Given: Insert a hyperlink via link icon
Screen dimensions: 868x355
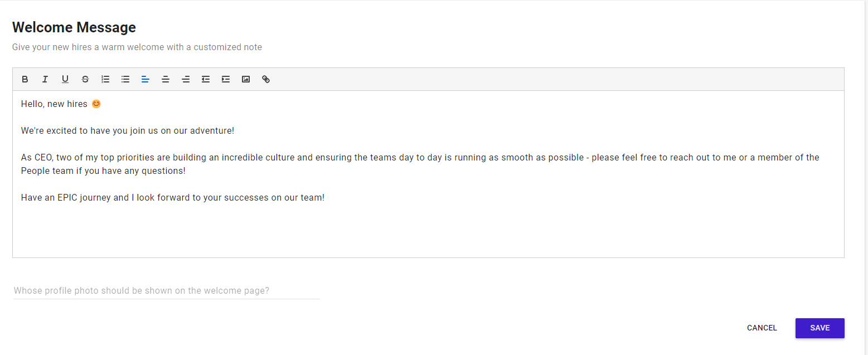Looking at the screenshot, I should pos(266,79).
